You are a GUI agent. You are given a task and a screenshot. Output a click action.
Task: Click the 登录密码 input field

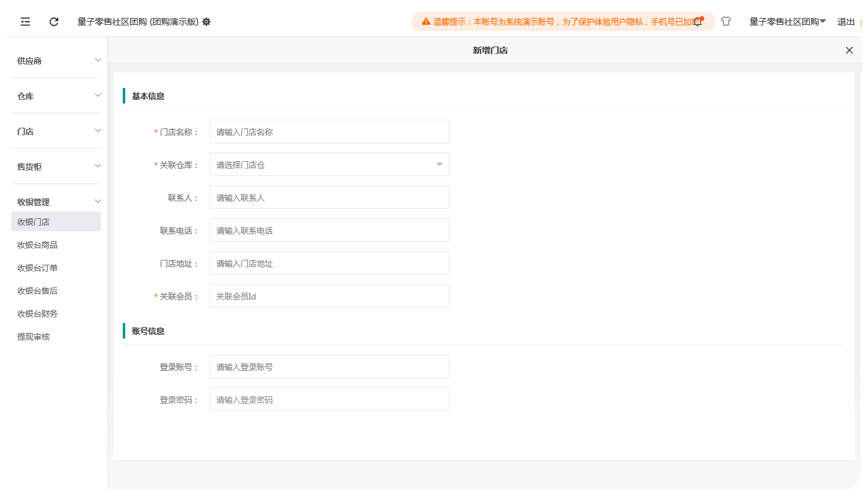(329, 399)
